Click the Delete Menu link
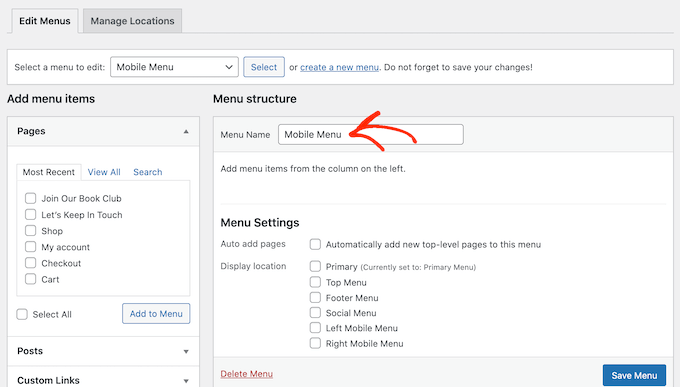The height and width of the screenshot is (387, 680). point(246,374)
